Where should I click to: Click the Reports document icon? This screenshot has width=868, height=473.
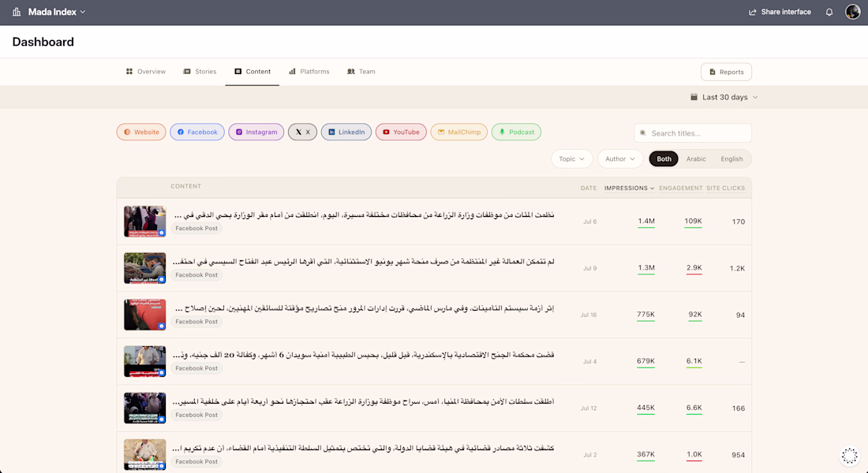coord(713,72)
